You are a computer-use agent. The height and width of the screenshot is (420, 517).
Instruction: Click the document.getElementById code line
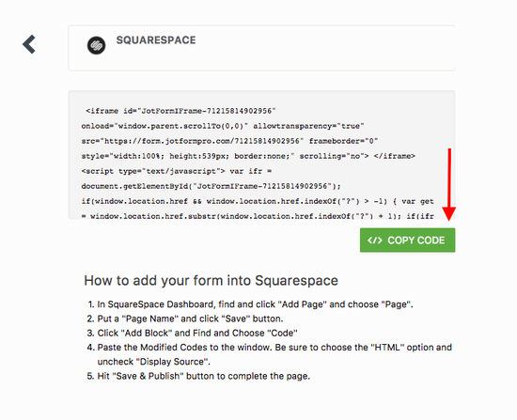tap(211, 186)
